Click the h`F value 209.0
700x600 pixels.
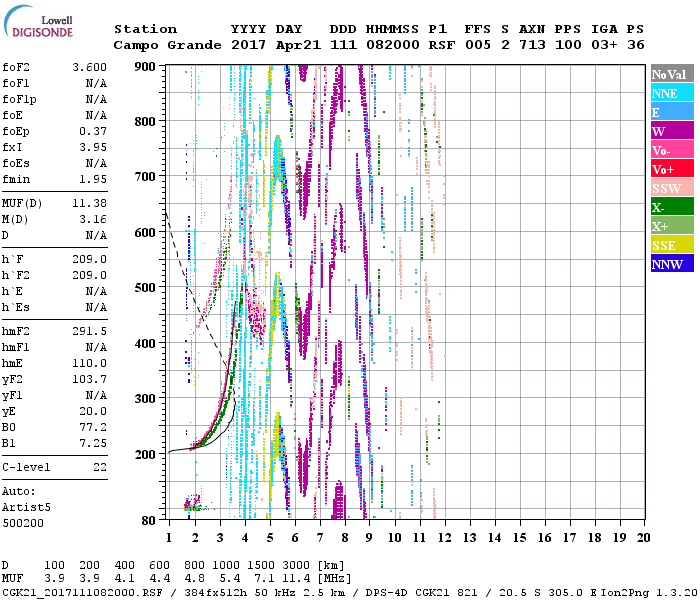[x=90, y=259]
